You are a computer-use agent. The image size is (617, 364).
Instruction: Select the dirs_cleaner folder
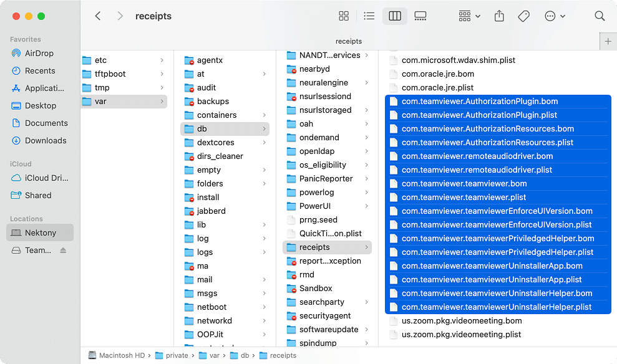pyautogui.click(x=225, y=156)
